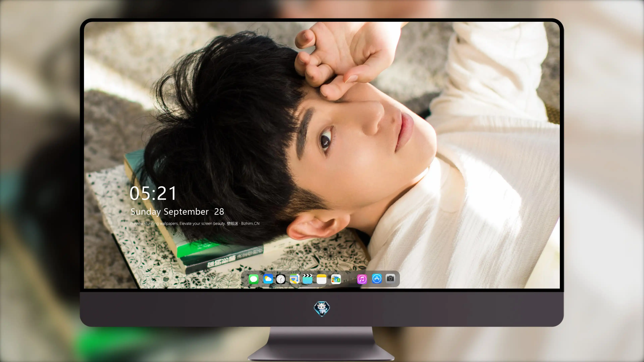
Task: Open the Videos clapperboard app in the dock
Action: point(308,279)
